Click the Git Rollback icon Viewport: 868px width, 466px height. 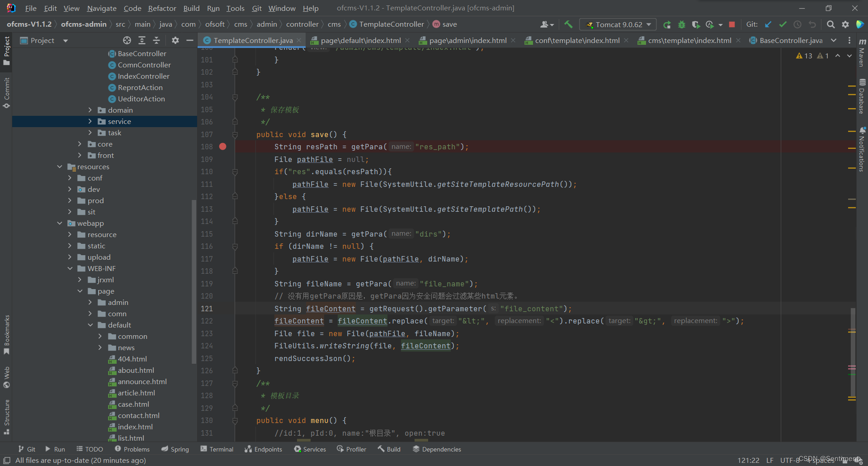pos(812,24)
